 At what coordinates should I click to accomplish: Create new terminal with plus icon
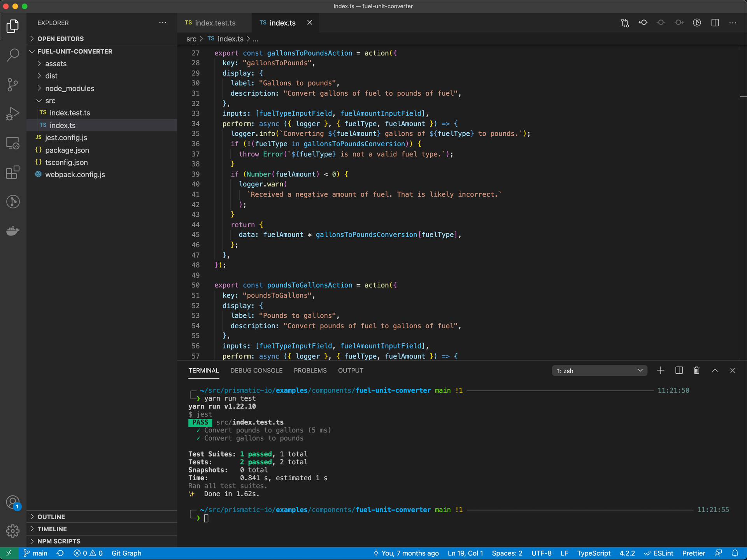coord(660,371)
